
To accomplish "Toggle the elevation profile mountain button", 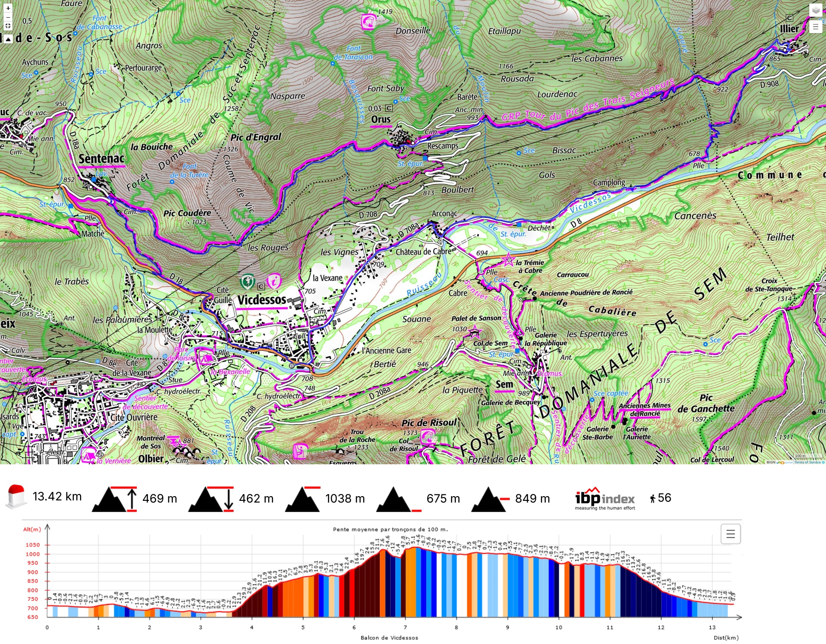I will pos(8,39).
